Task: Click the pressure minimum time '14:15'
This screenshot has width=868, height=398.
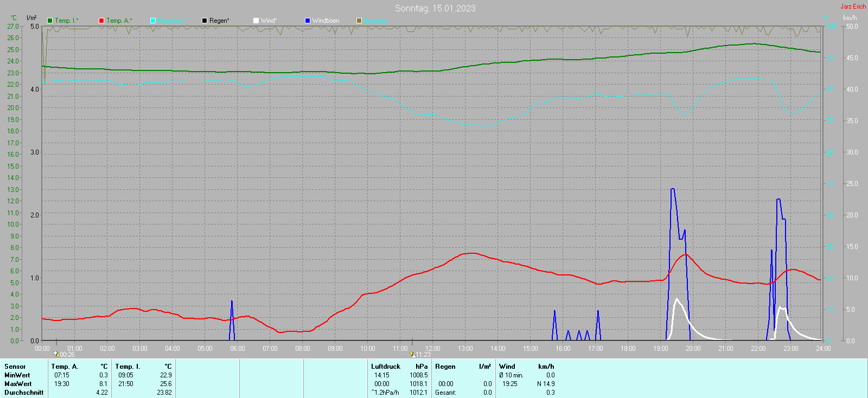Action: pos(382,375)
